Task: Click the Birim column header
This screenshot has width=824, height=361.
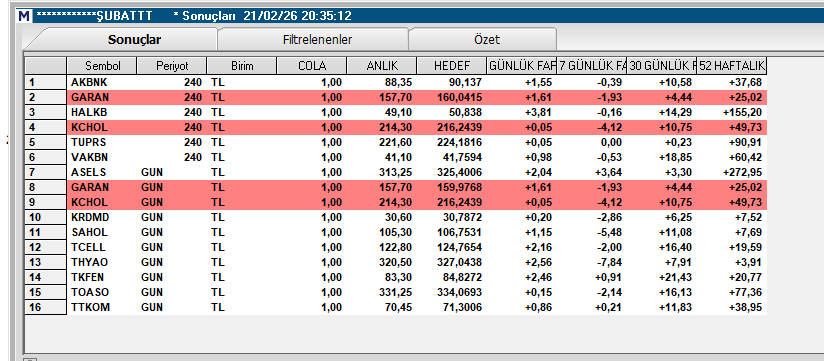Action: click(x=242, y=66)
